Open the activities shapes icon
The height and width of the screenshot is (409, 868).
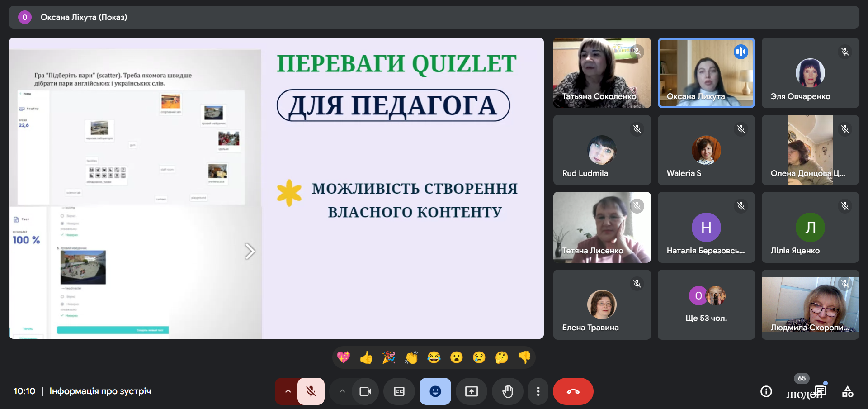[x=848, y=391]
